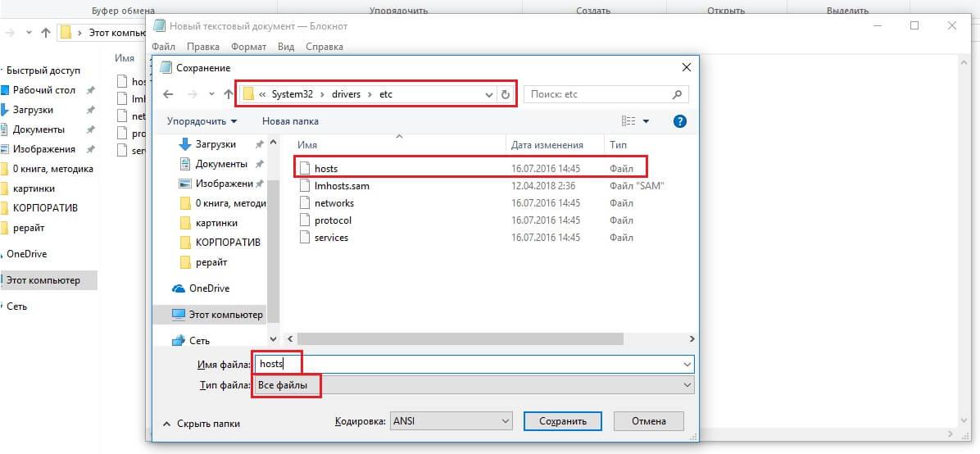Select Сеть in dialog tree
The image size is (980, 454).
tap(199, 341)
